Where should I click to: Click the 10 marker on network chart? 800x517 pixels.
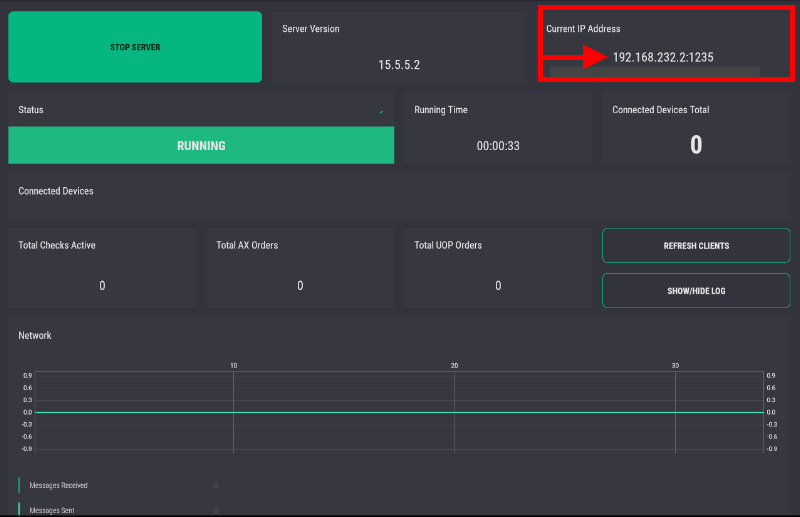point(234,366)
